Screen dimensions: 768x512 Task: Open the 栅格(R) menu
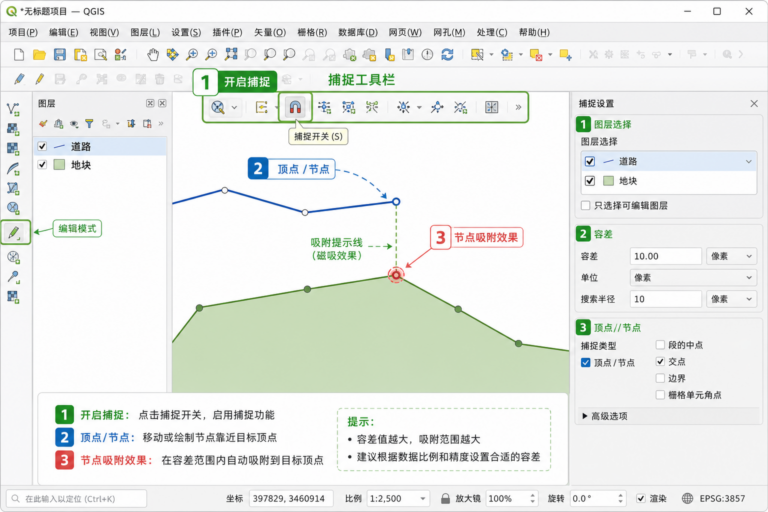tap(312, 32)
